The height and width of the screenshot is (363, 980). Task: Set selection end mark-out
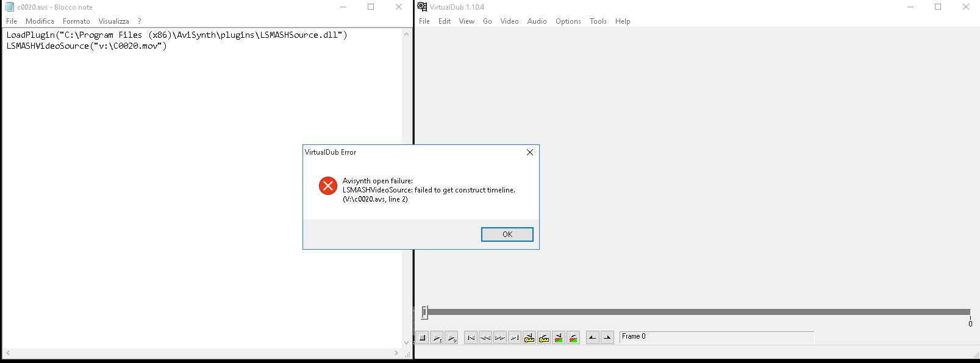607,337
